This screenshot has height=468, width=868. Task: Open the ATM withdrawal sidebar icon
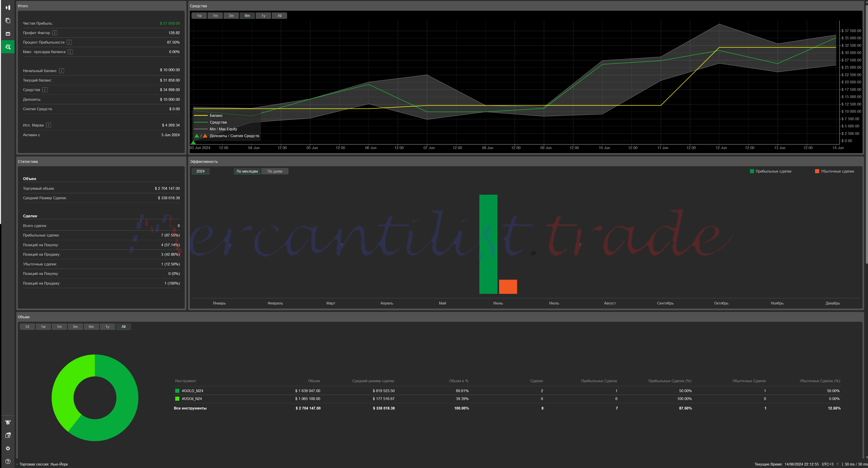(x=8, y=422)
